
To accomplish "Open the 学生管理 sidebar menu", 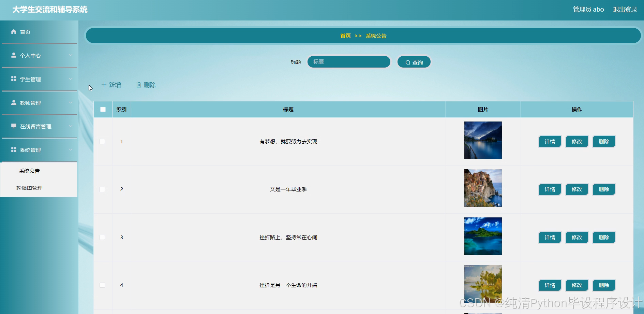I will click(39, 79).
